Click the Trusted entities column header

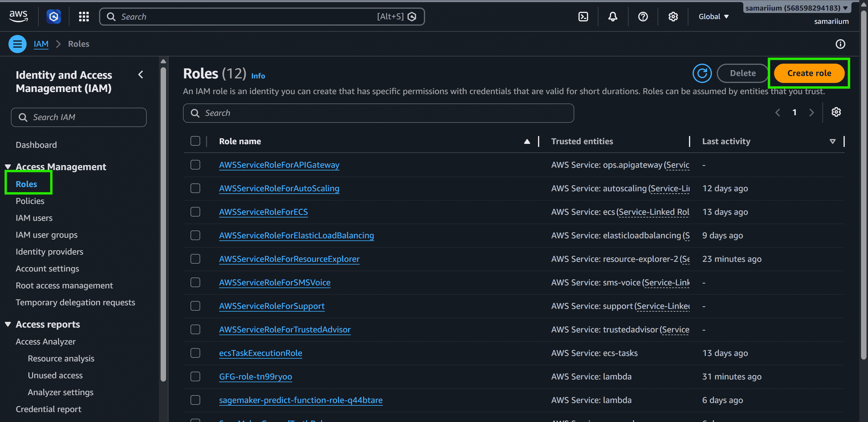[x=582, y=141]
